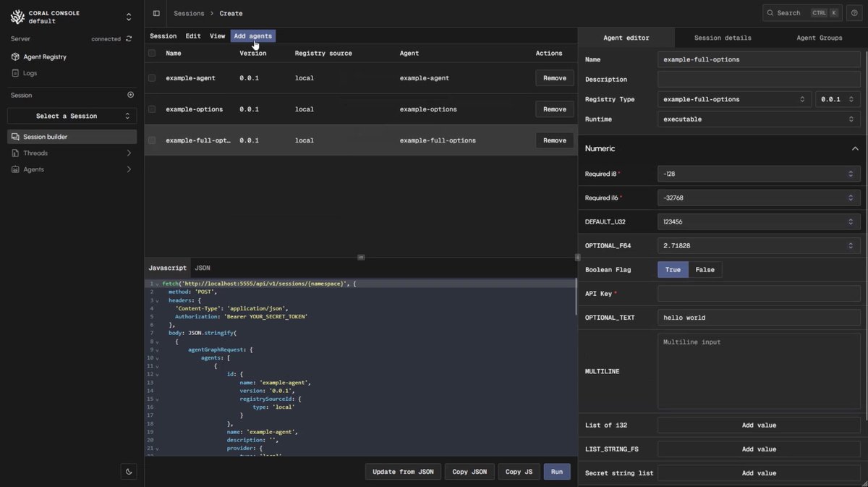Click Copy JS button

pyautogui.click(x=519, y=472)
